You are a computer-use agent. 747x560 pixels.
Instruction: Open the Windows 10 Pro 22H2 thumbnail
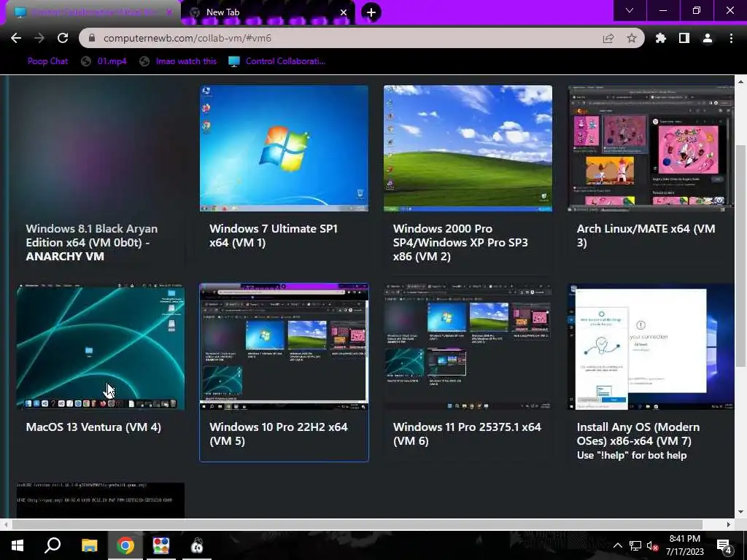point(284,346)
